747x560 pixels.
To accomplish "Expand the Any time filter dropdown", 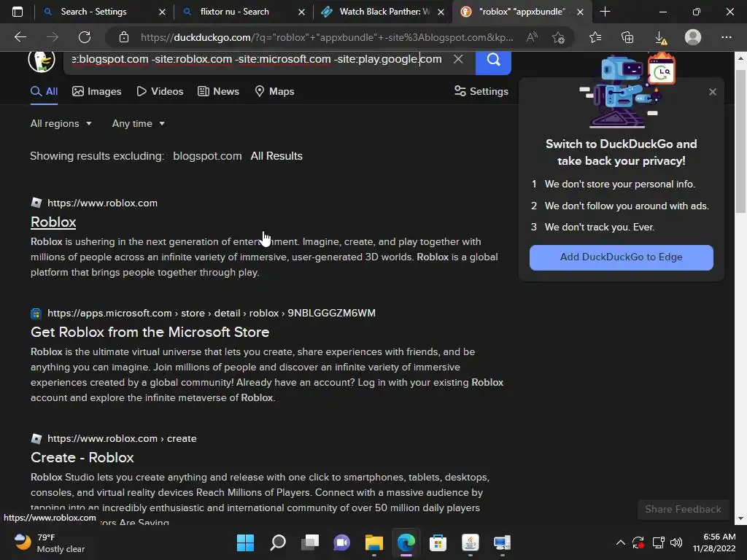I will click(x=138, y=124).
